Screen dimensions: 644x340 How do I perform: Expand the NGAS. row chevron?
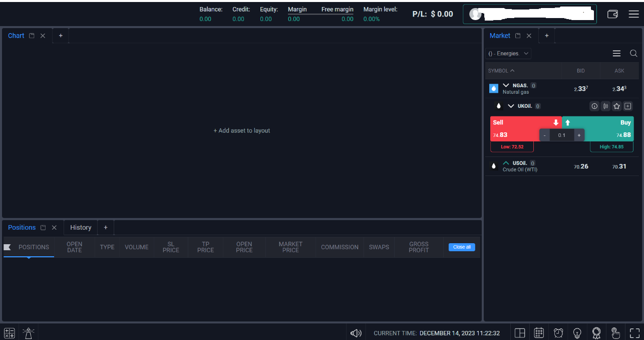tap(506, 85)
